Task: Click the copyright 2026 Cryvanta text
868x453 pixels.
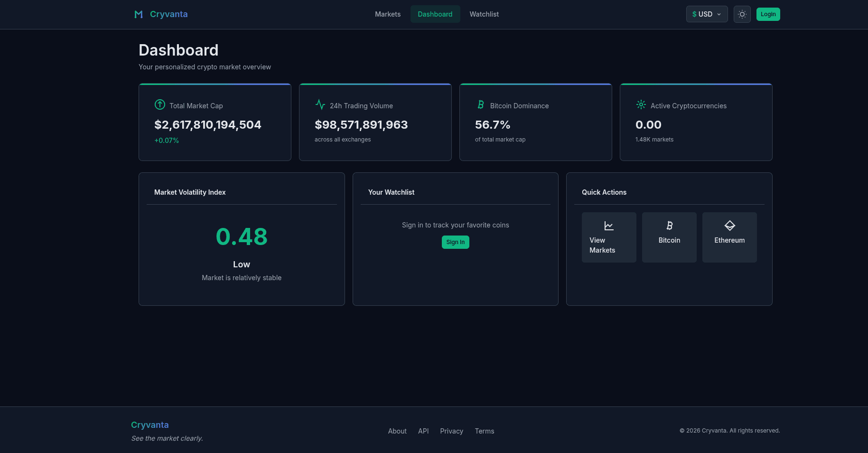Action: click(x=729, y=431)
